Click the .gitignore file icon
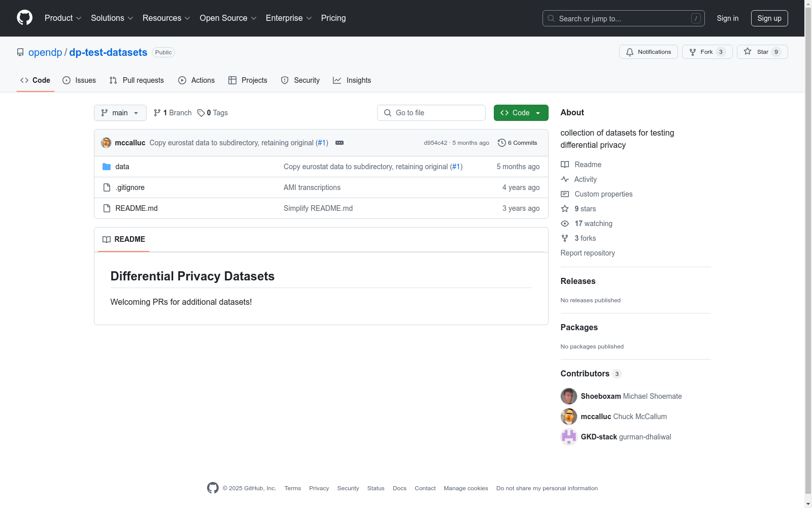This screenshot has height=508, width=812. pyautogui.click(x=107, y=187)
